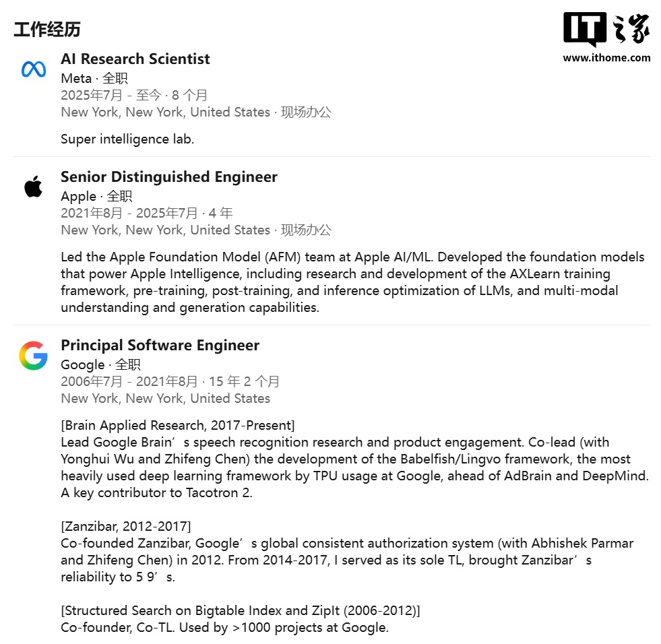Click the Zanzibar, 2012-2017 bracketed heading
Viewport: 661px width, 644px height.
(126, 527)
